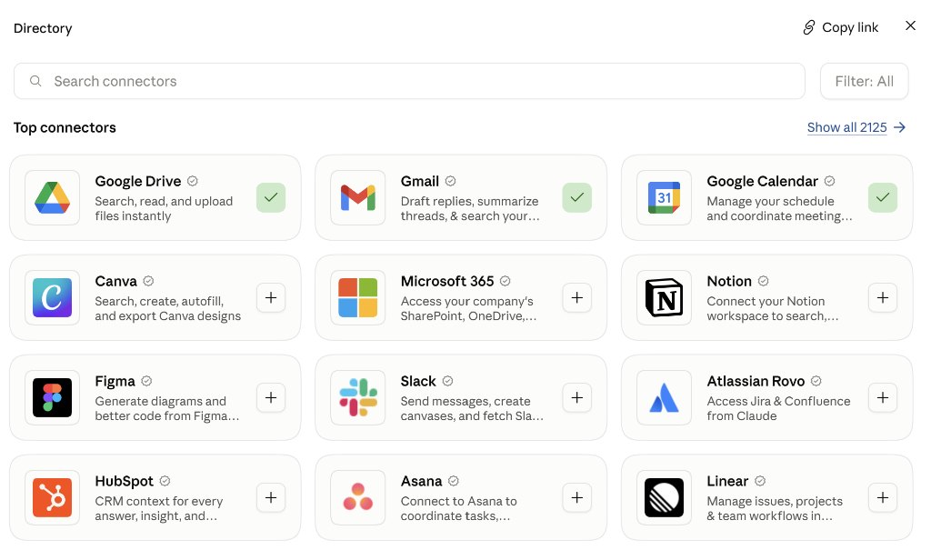The height and width of the screenshot is (560, 931).
Task: Add the Atlassian Rovo connector
Action: [x=883, y=397]
